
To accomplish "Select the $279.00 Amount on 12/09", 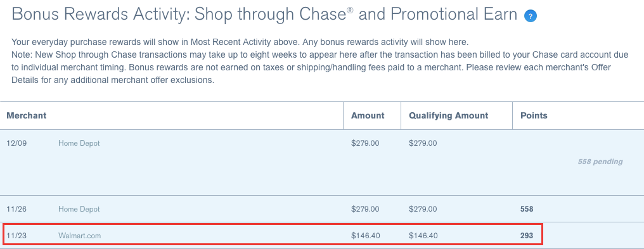I will tap(366, 143).
